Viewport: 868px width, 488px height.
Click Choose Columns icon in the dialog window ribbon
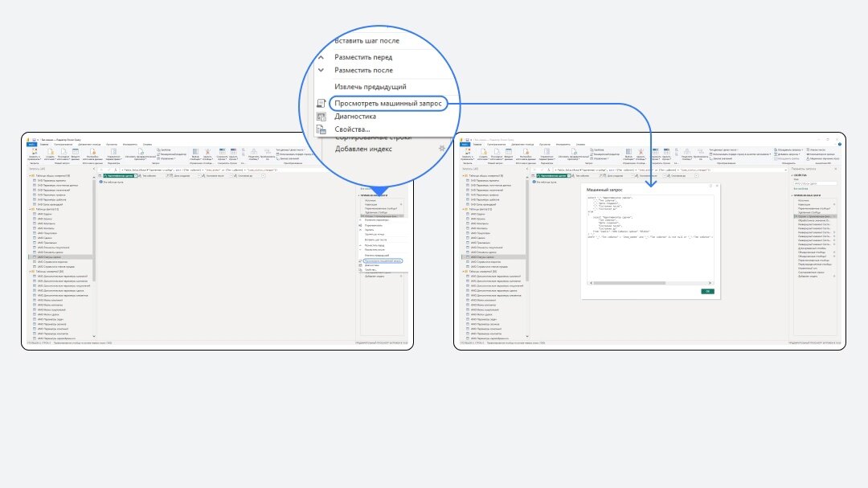[628, 152]
